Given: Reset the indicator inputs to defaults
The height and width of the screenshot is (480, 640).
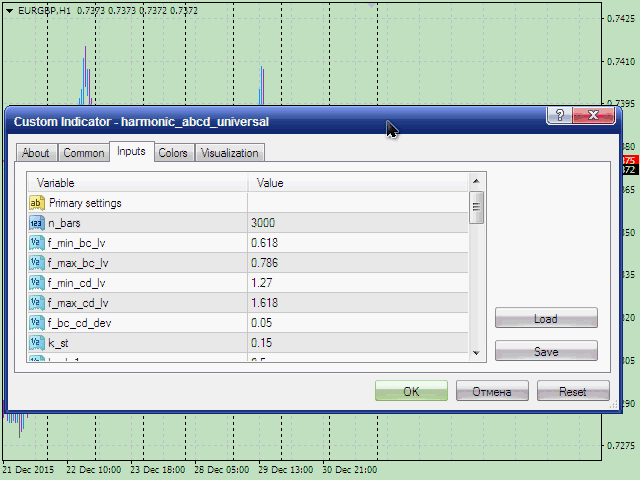Looking at the screenshot, I should coord(573,392).
